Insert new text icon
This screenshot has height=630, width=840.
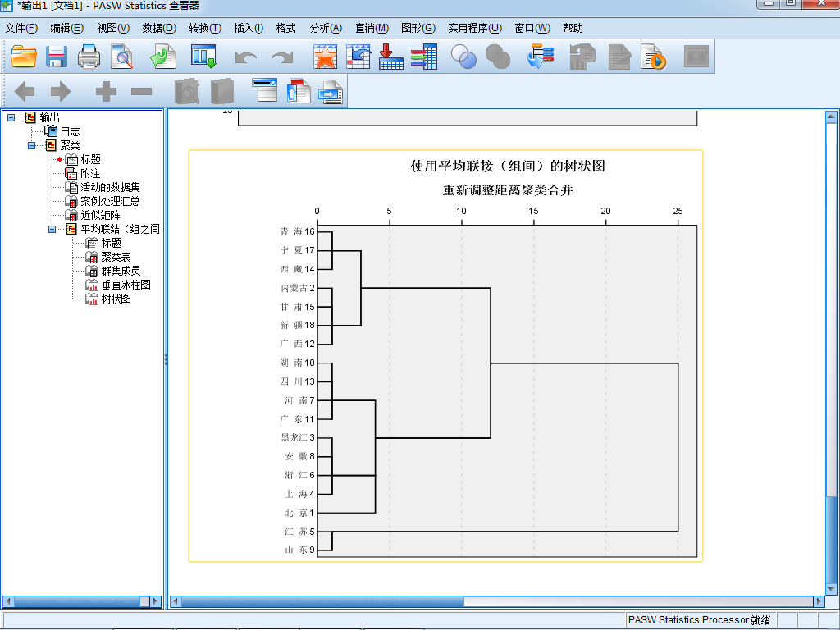click(x=331, y=91)
